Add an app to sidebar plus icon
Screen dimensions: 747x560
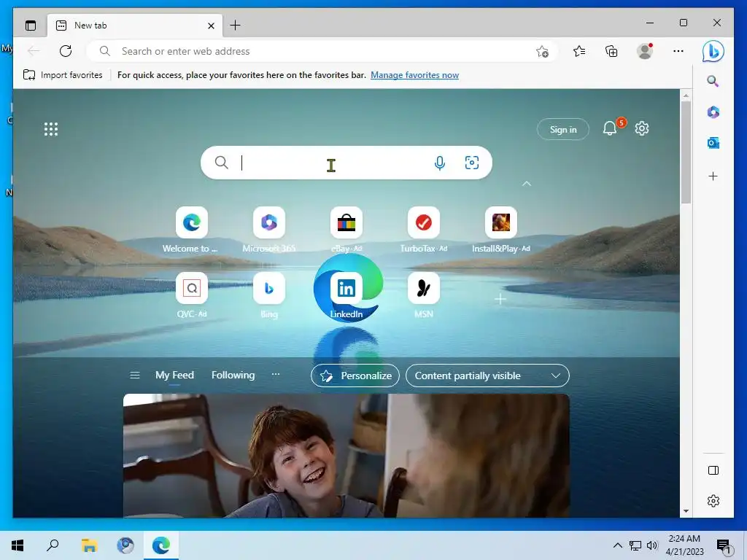pyautogui.click(x=713, y=176)
